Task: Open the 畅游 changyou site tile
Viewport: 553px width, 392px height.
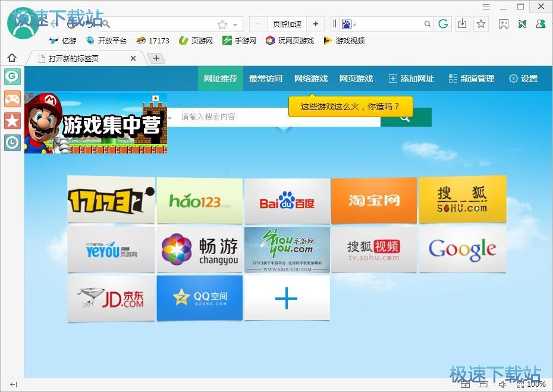Action: pos(200,249)
